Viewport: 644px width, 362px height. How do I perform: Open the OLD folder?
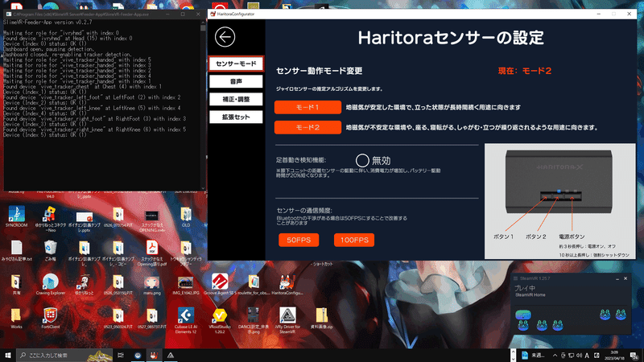(186, 216)
